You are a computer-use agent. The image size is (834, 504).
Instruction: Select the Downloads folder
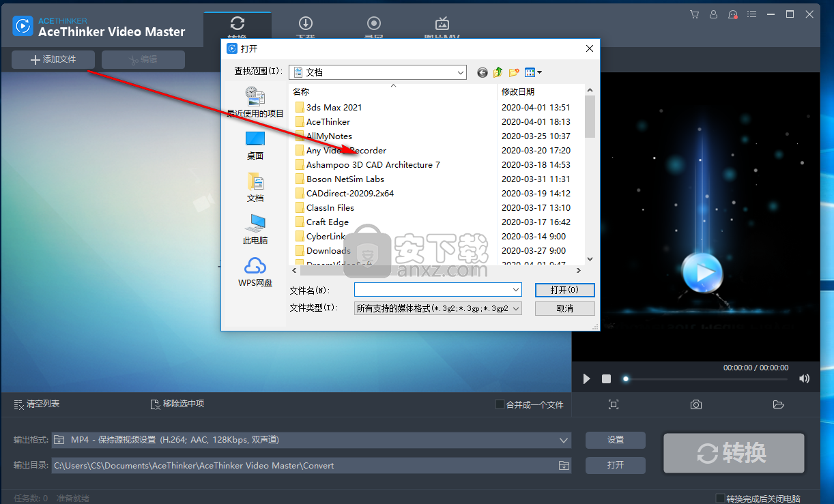(x=323, y=250)
